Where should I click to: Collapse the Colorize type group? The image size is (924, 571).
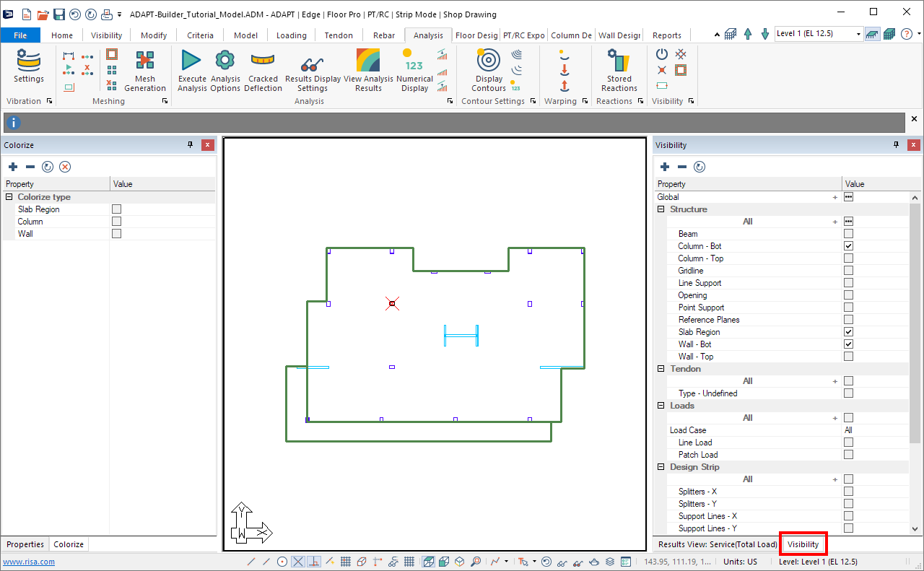(9, 197)
